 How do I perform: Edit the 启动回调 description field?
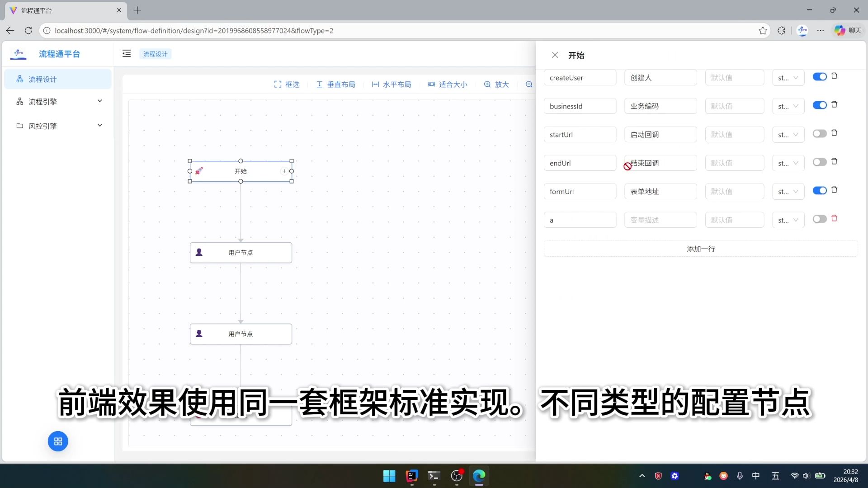tap(660, 135)
